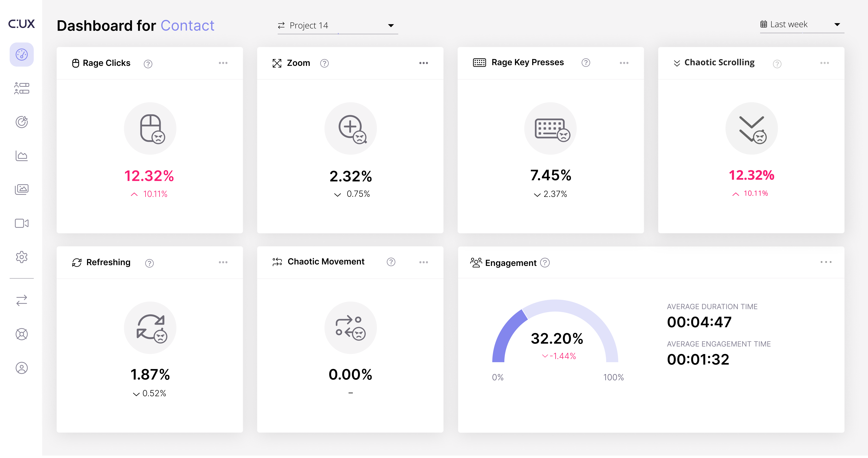Viewport: 868px width, 458px height.
Task: Click the help lifebuoy sidebar icon
Action: 21,334
